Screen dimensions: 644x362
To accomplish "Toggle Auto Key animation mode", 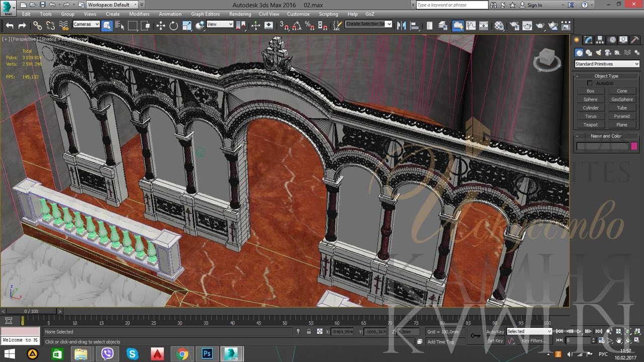I will (495, 332).
